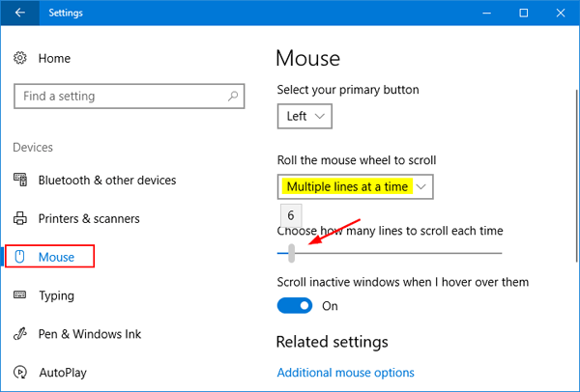Open the primary button dropdown set to Left
This screenshot has height=392, width=580.
(x=304, y=117)
